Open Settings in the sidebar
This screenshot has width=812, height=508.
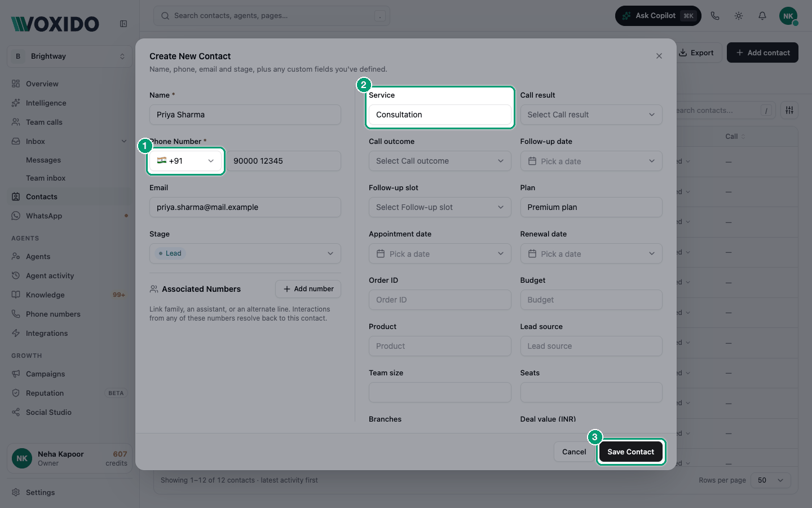click(70, 492)
